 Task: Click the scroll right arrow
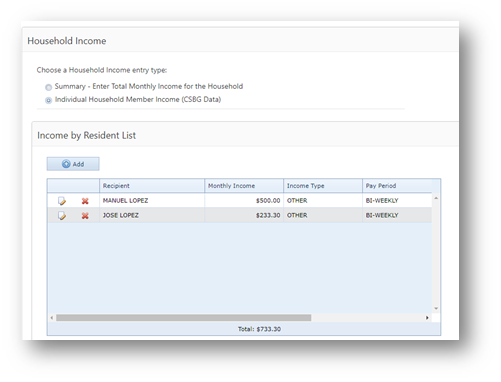tap(427, 318)
